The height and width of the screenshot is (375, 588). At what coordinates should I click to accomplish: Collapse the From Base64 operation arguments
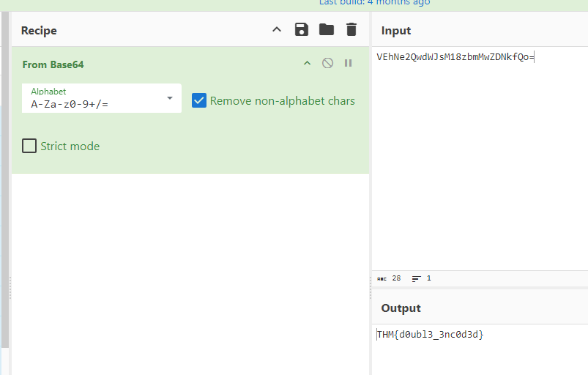point(308,64)
